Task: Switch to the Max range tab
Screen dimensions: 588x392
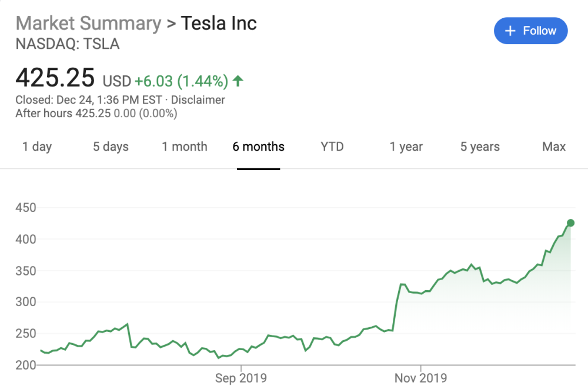Action: (554, 147)
